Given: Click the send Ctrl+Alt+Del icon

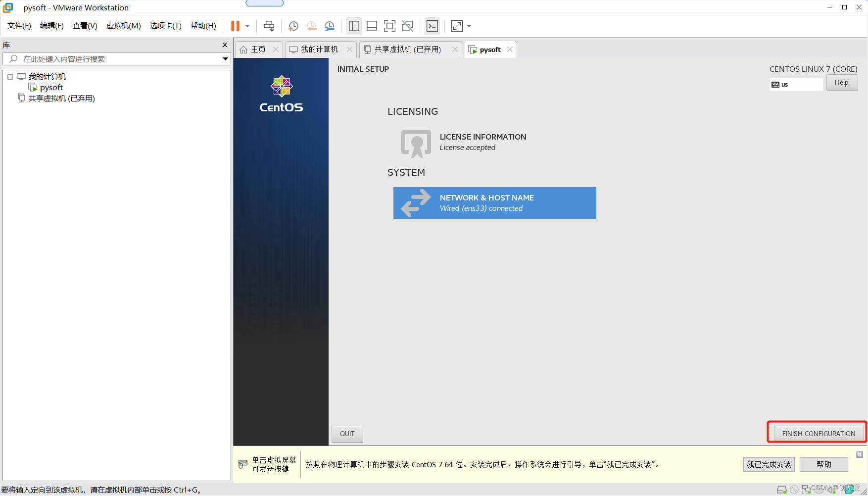Looking at the screenshot, I should tap(269, 26).
